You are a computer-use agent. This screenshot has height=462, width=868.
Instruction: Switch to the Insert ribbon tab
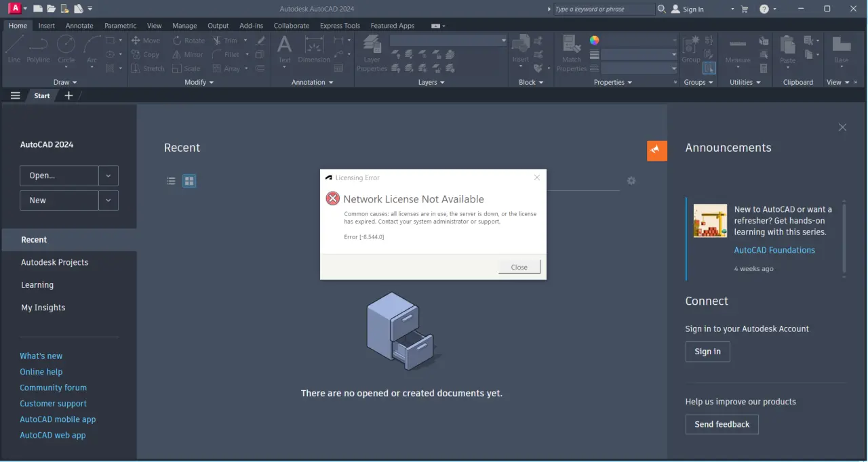[47, 26]
